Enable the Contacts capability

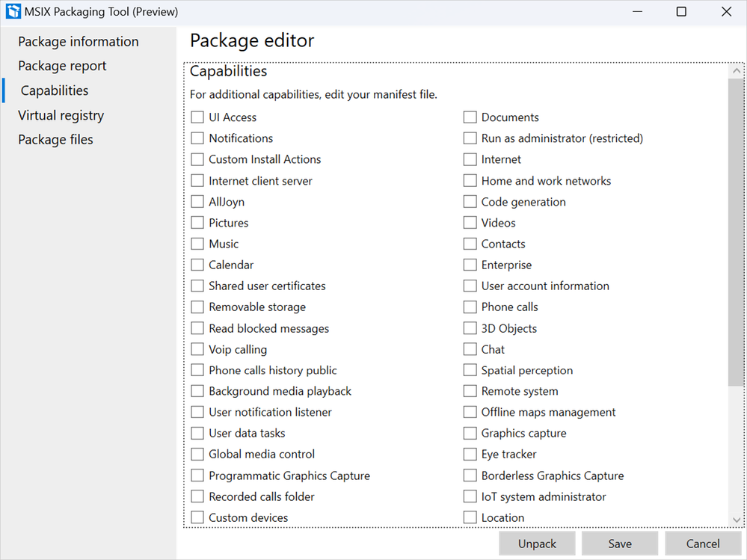point(470,244)
